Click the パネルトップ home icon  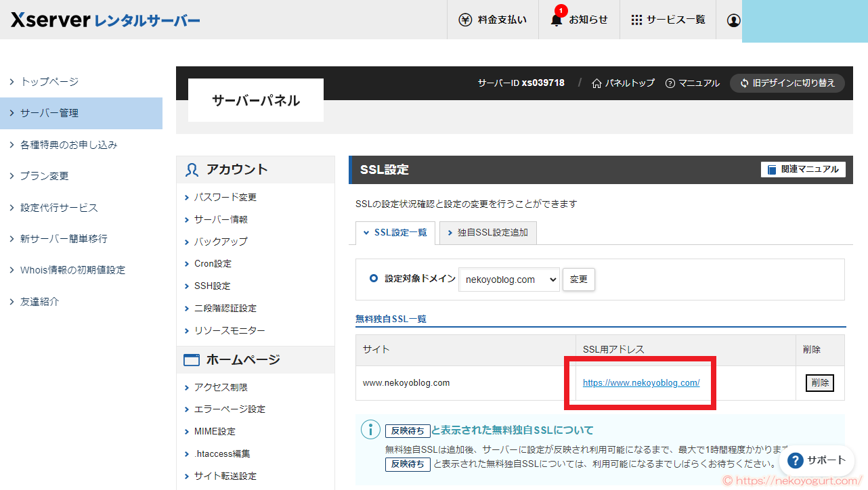coord(595,83)
